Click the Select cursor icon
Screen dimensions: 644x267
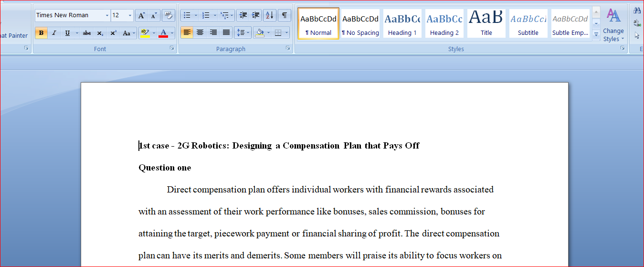tap(637, 35)
